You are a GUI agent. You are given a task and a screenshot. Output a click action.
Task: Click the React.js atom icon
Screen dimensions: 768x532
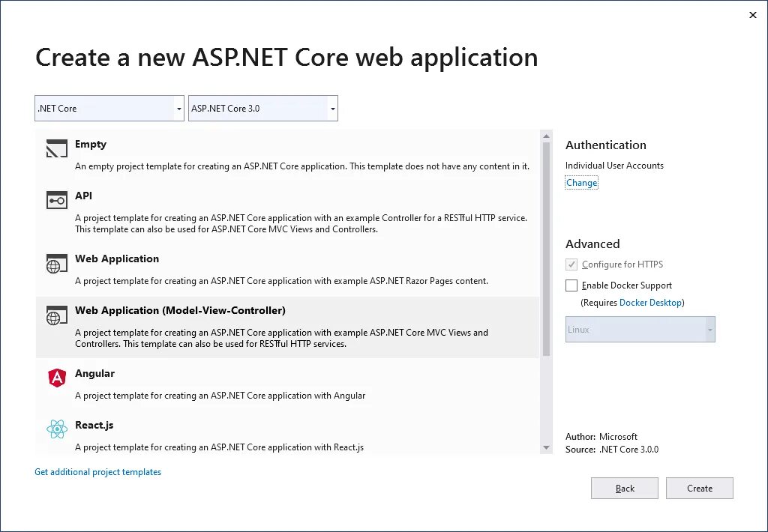(57, 429)
